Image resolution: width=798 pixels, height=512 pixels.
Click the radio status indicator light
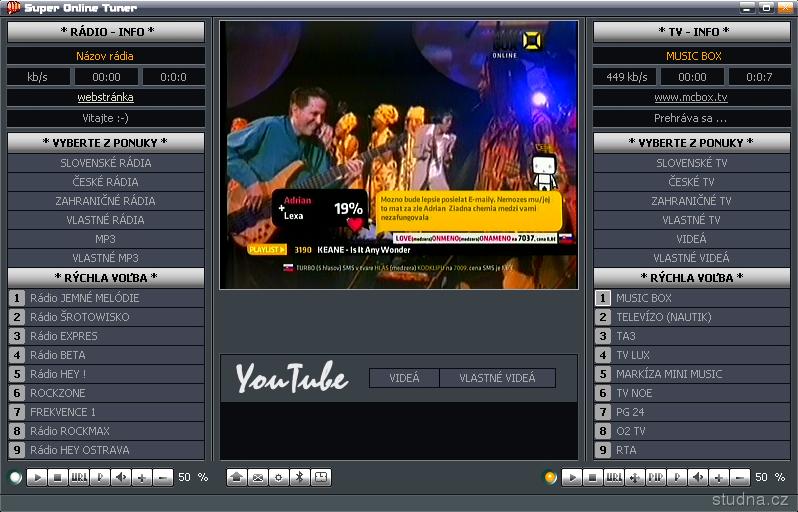point(15,477)
